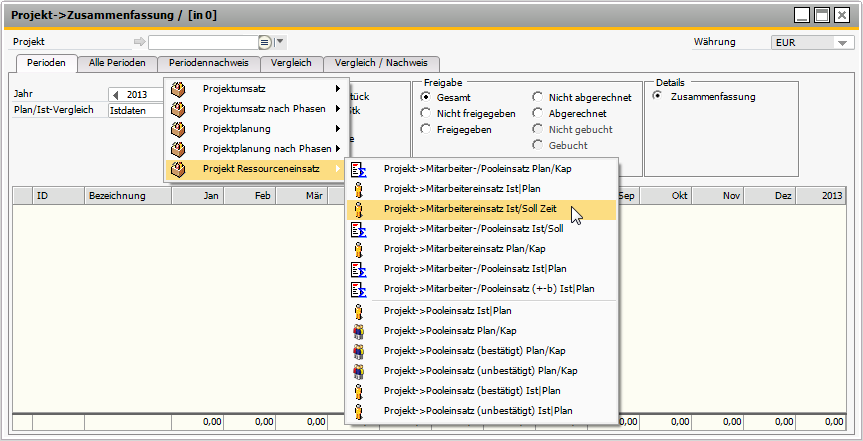Viewport: 863px width, 441px height.
Task: Click the box icon beside Projektumsatz
Action: point(178,89)
